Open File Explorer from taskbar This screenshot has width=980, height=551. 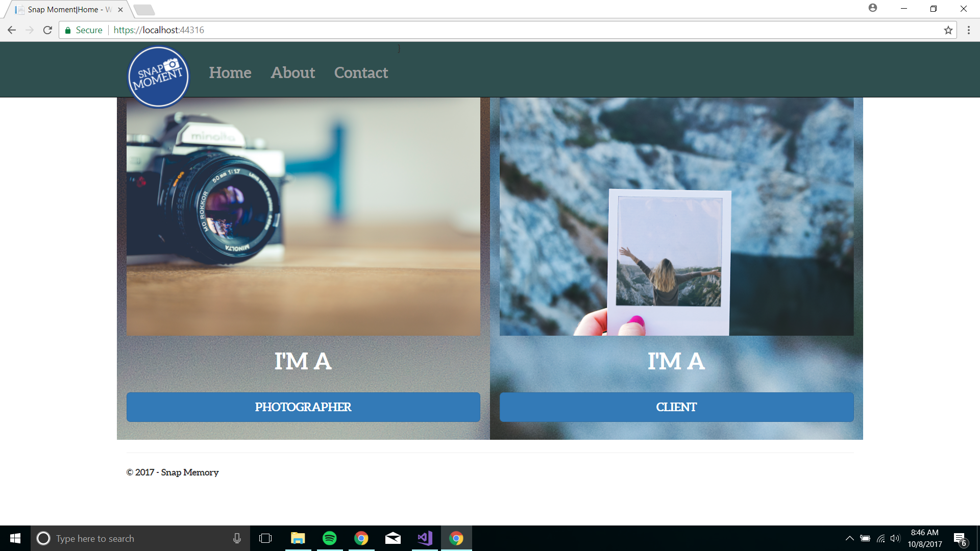298,538
